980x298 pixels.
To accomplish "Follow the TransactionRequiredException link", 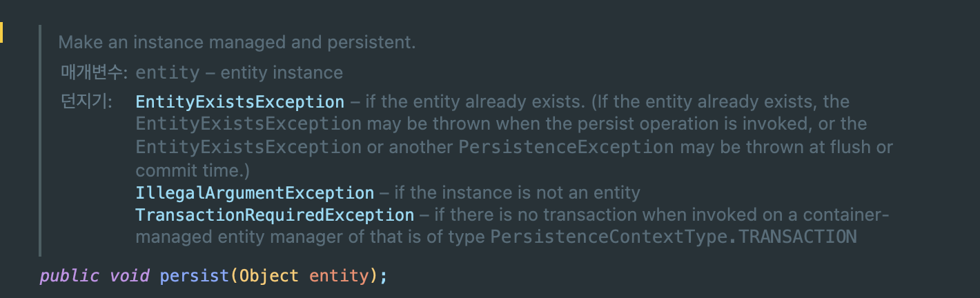I will click(x=275, y=215).
